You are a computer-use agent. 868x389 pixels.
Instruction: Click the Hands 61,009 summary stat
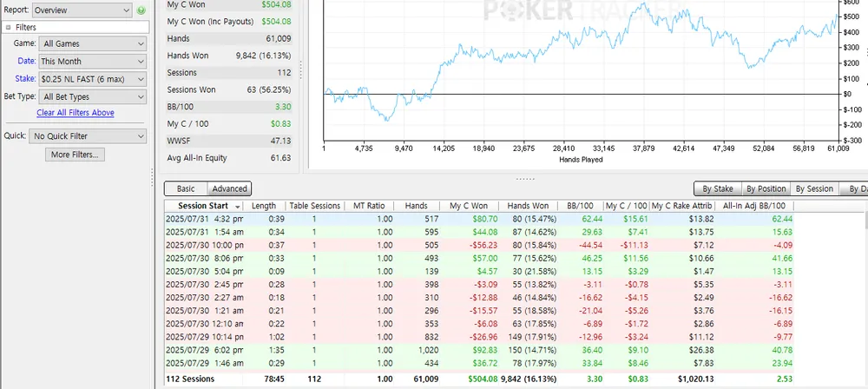click(228, 39)
